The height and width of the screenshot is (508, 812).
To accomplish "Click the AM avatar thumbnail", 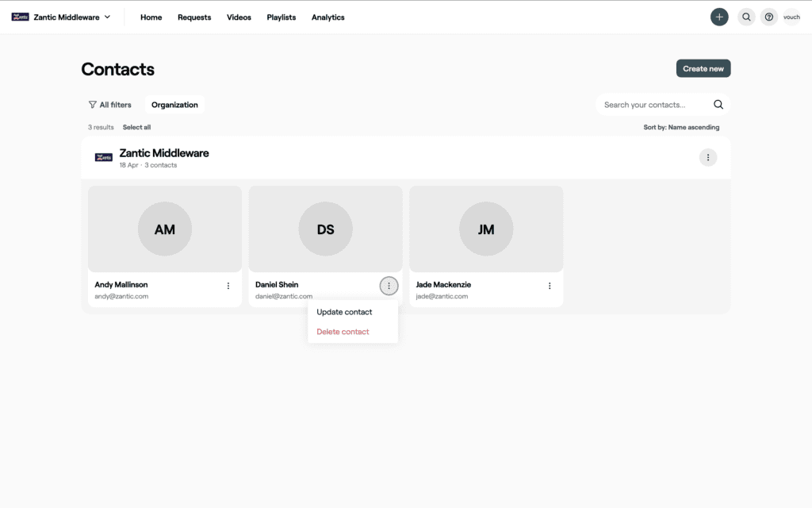I will click(x=165, y=229).
